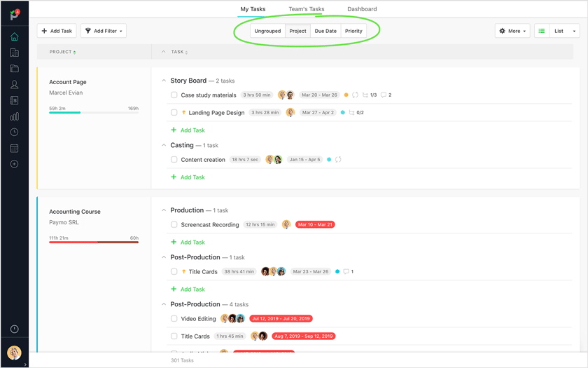Add Task under Casting list
Viewport: 588px width, 368px height.
188,177
